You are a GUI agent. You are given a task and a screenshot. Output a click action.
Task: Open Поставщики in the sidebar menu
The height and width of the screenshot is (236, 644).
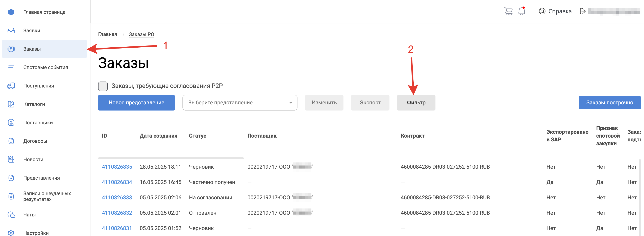click(38, 123)
